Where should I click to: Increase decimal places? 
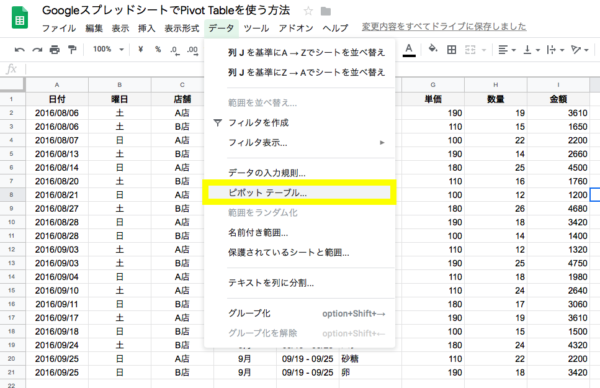pyautogui.click(x=192, y=50)
